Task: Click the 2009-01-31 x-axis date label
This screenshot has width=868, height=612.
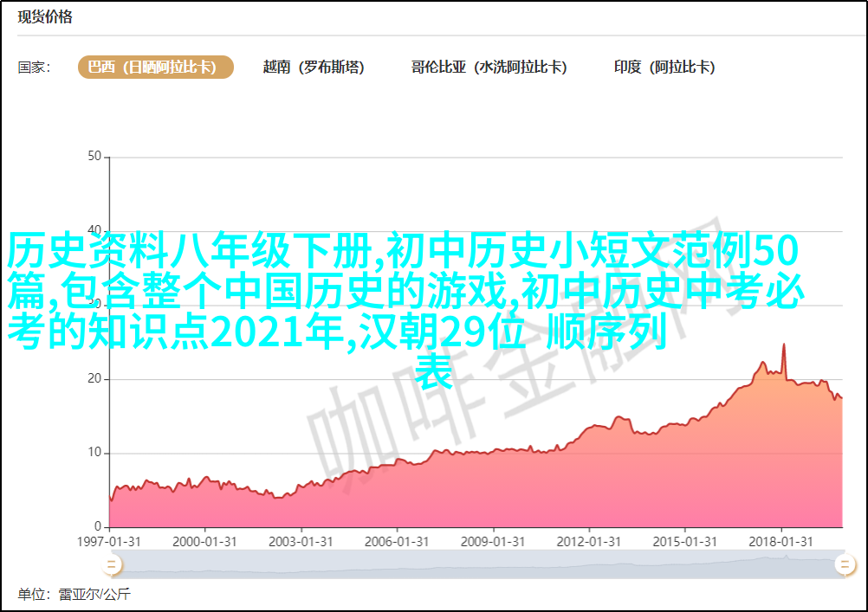Action: 493,541
